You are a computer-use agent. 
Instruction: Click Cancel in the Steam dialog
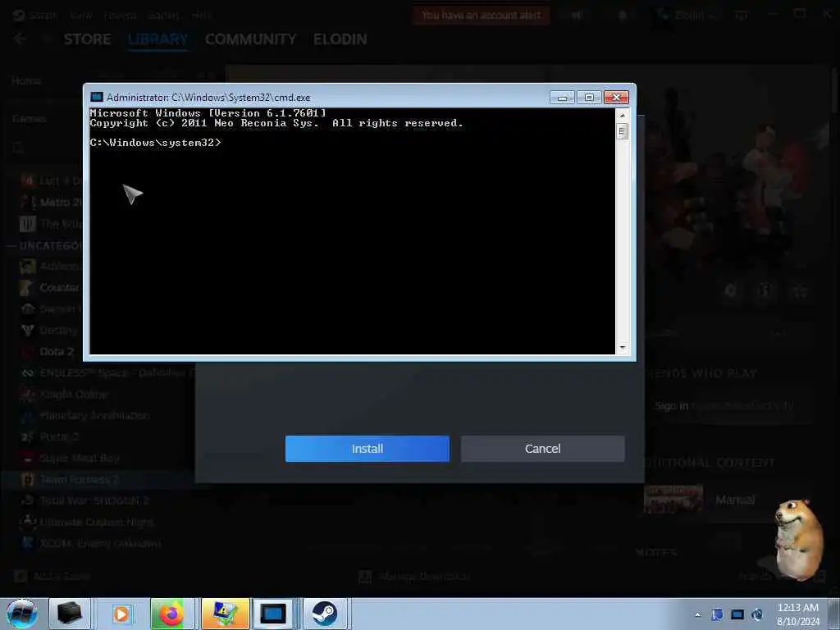click(543, 449)
